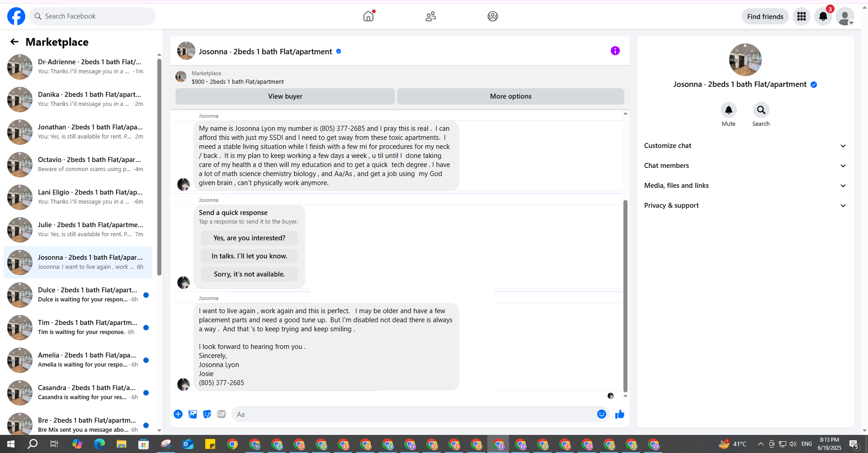Open the Octavio conversation
This screenshot has height=453, width=868.
click(x=78, y=165)
